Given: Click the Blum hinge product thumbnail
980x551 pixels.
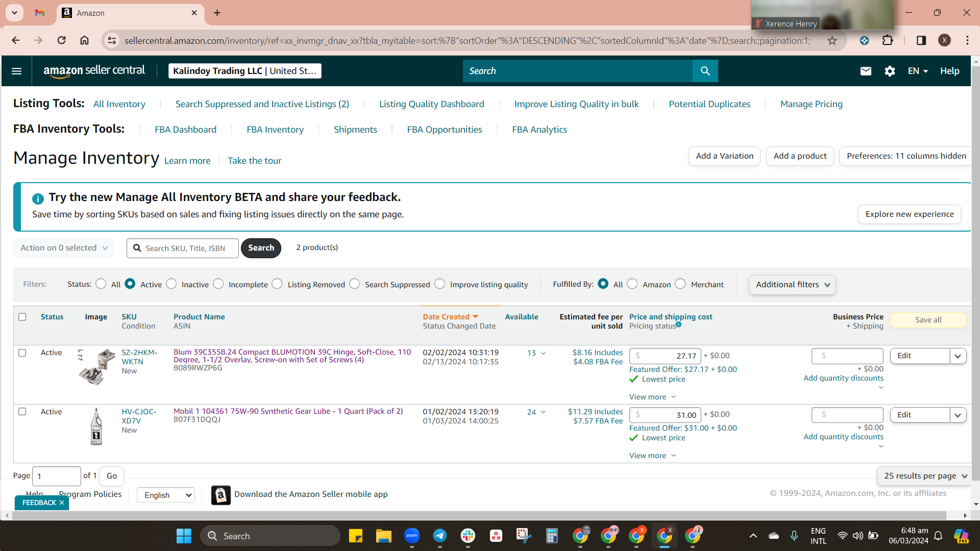Looking at the screenshot, I should tap(96, 367).
